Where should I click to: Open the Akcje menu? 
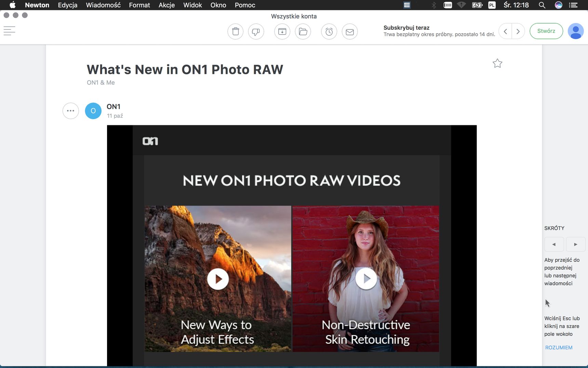[x=166, y=5]
